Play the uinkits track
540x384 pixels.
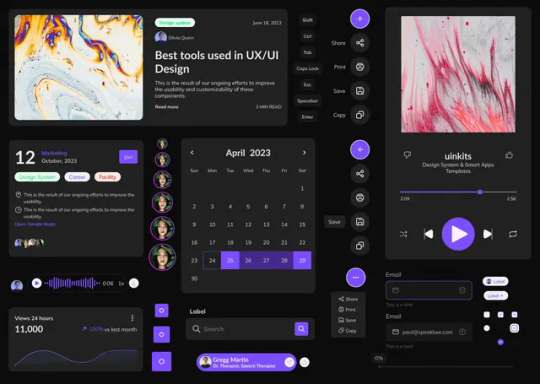pos(458,234)
